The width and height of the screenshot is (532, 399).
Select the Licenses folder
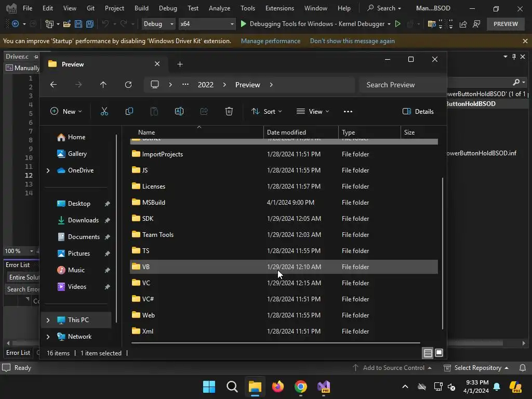pos(284,187)
